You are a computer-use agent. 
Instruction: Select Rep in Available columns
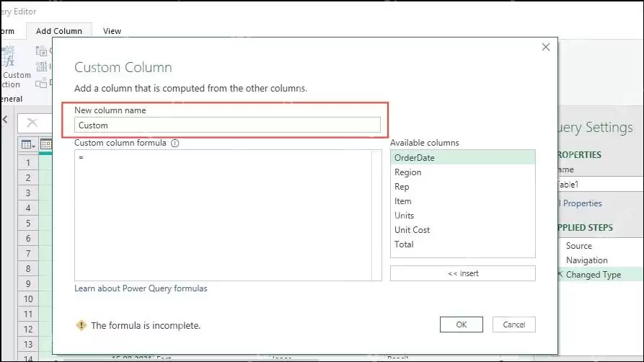(462, 187)
